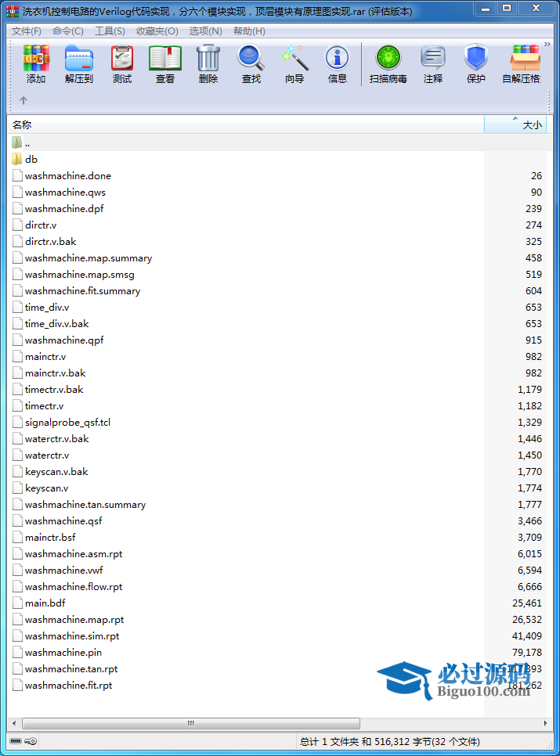Image resolution: width=560 pixels, height=756 pixels.
Task: Click the Find (查找) magnifier icon
Action: (251, 63)
